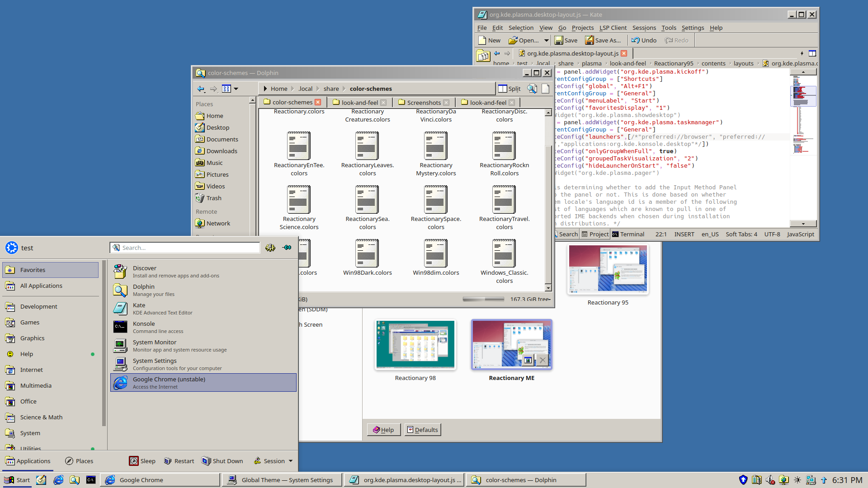Click Kate's code minimap scrollbar
The height and width of the screenshot is (488, 868).
pos(803,148)
